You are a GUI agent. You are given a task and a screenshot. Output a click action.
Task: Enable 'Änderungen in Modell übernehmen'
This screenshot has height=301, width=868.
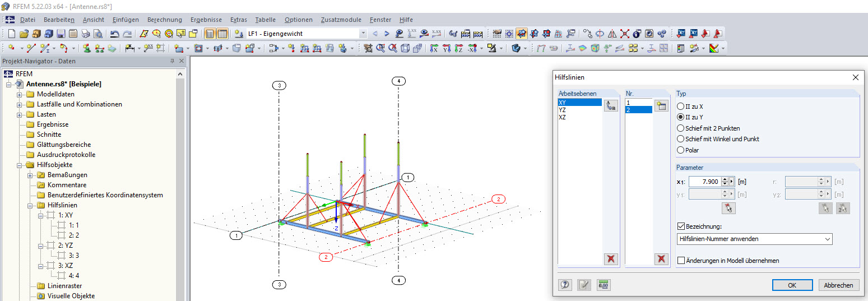681,261
